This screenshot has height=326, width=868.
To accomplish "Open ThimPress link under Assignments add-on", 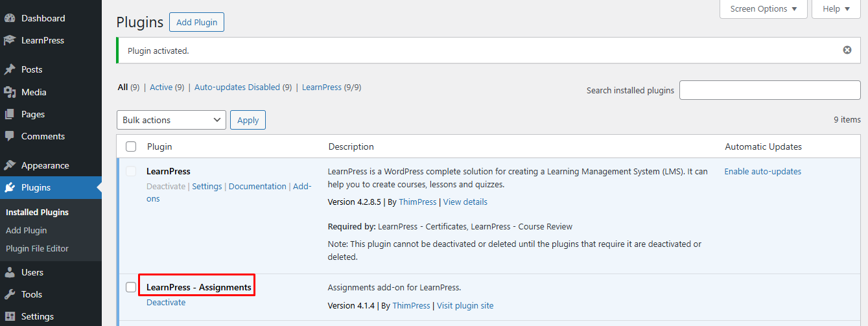I will pos(411,305).
